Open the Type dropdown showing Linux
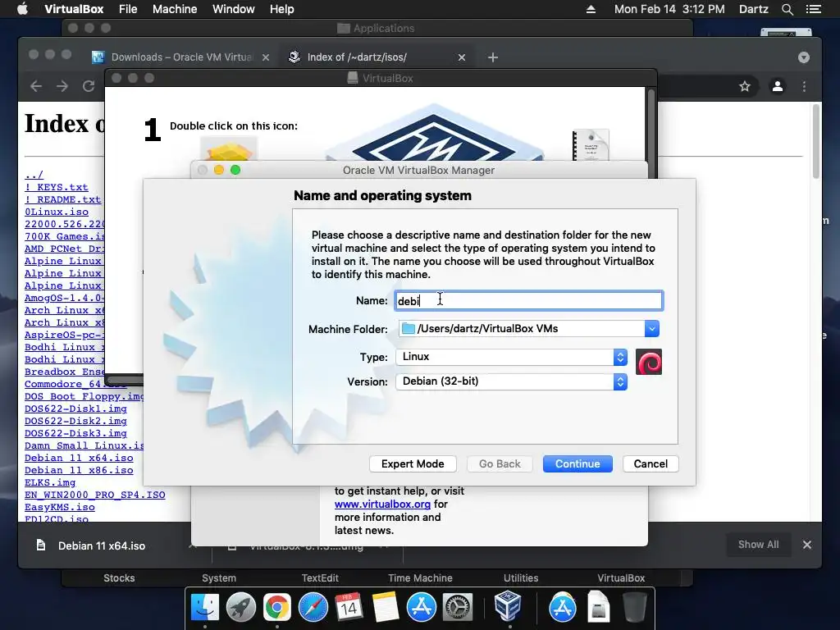The image size is (840, 630). tap(512, 357)
